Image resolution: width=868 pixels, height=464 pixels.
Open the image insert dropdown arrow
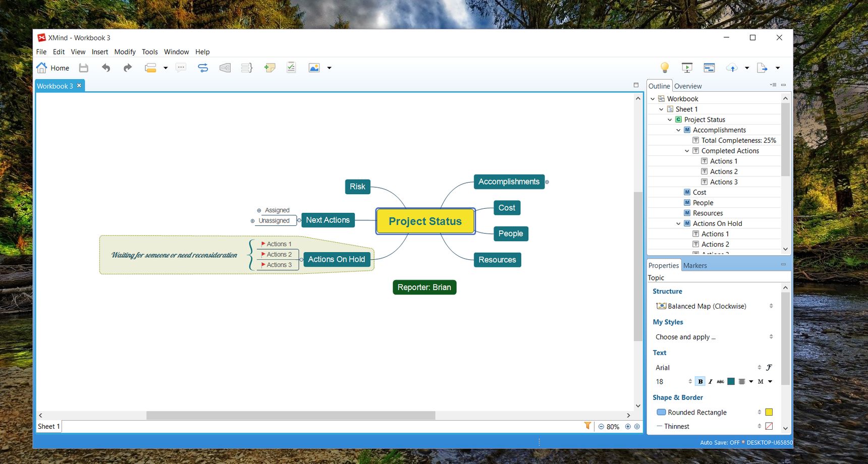[x=330, y=68]
